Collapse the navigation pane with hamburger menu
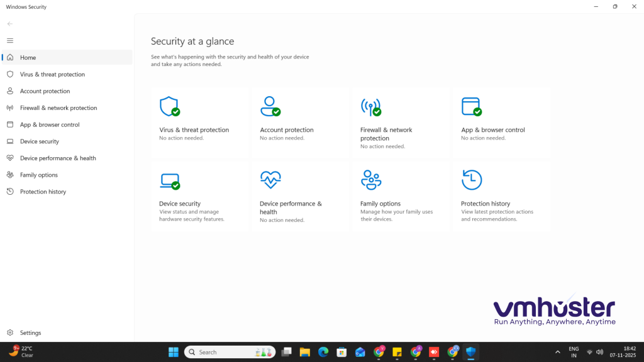The width and height of the screenshot is (644, 362). click(10, 40)
